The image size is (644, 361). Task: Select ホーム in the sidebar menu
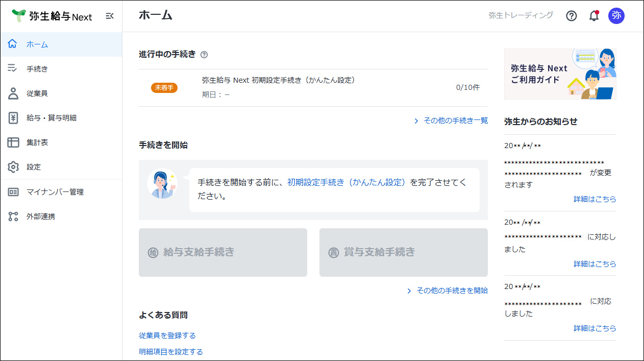(x=61, y=44)
